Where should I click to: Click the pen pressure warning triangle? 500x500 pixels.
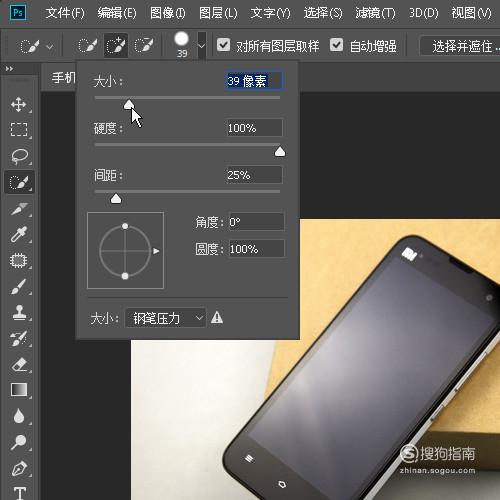[217, 318]
